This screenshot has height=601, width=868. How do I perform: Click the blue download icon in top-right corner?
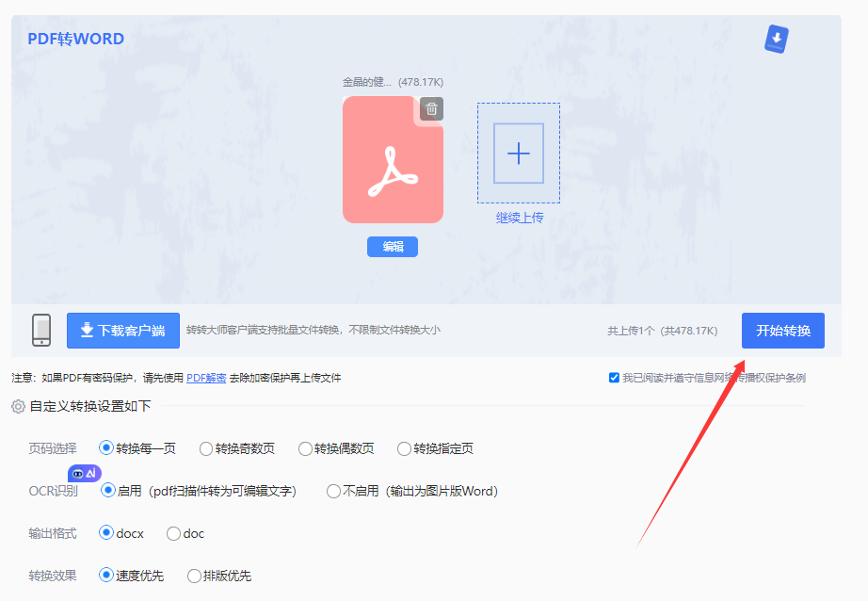[x=776, y=39]
